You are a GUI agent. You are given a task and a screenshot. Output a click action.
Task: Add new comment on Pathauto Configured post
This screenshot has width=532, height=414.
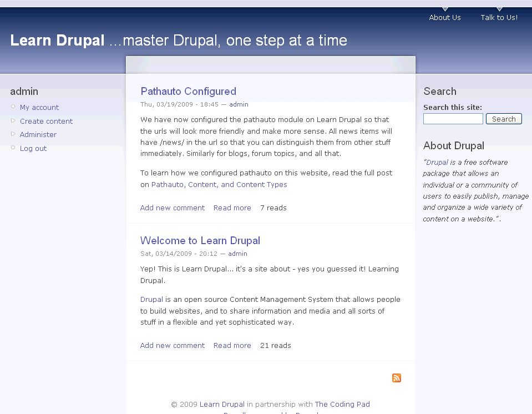(x=173, y=208)
